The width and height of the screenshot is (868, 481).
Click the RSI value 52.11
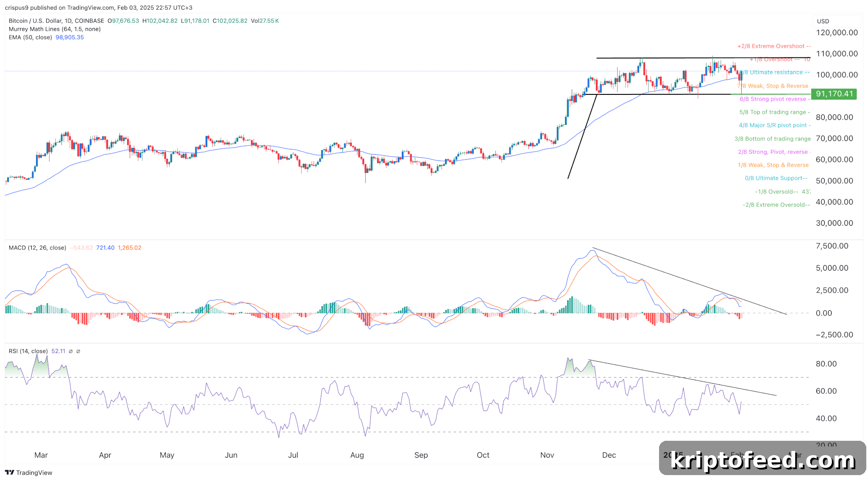coord(58,351)
